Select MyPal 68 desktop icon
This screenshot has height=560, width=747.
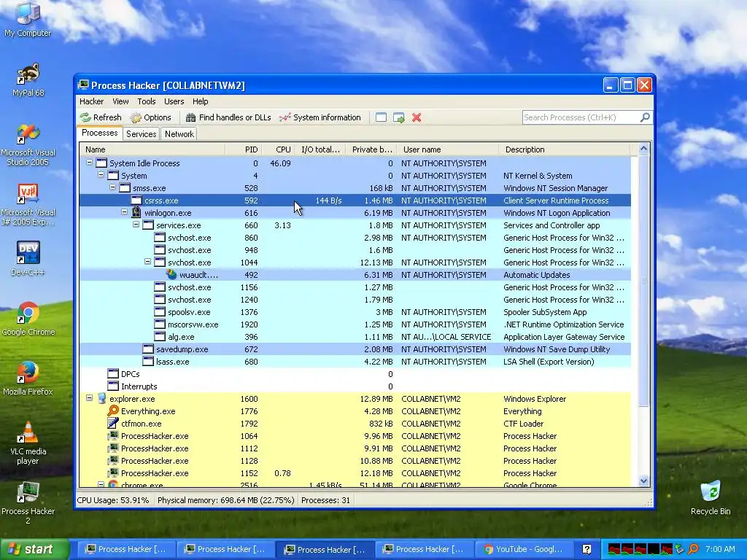[28, 79]
